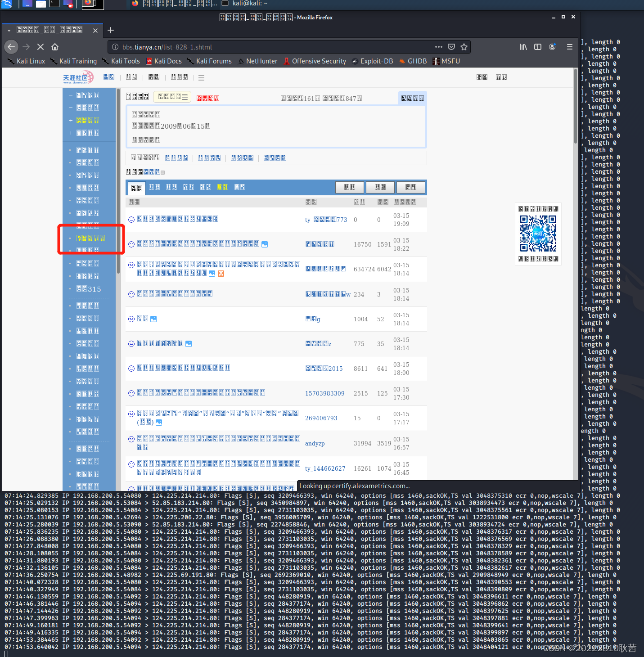Image resolution: width=644 pixels, height=657 pixels.
Task: Open Offensive Security bookmark
Action: 315,61
